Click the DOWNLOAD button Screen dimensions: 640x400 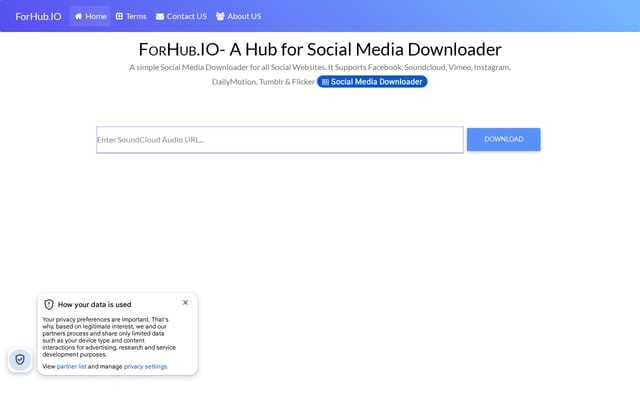[504, 139]
